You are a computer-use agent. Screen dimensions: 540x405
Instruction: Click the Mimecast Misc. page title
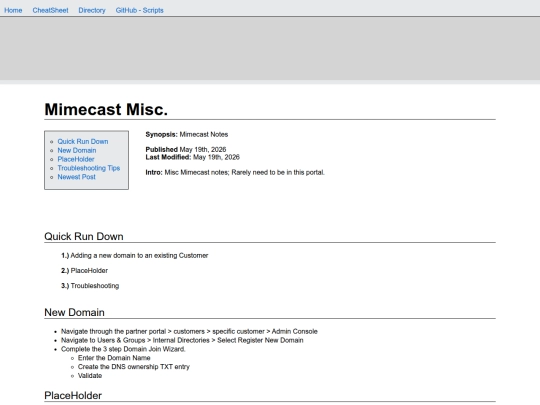pos(106,110)
